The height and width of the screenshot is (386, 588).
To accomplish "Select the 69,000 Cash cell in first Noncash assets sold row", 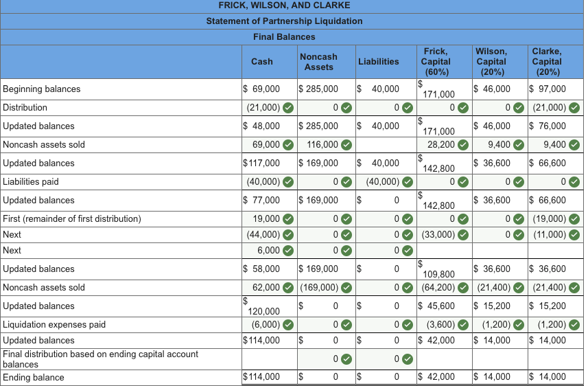I will point(270,144).
